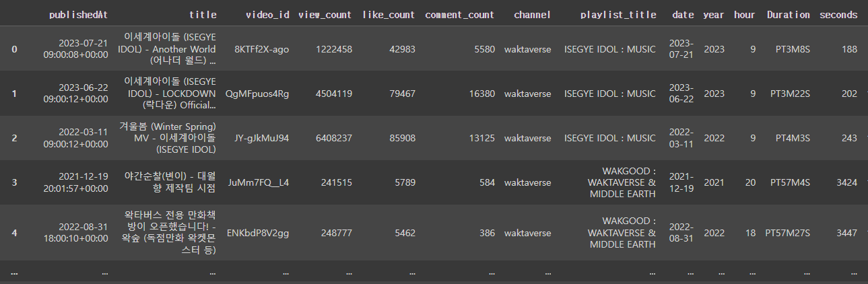Click publishedAt 2022-03-11 09:00:12 cell
868x284 pixels.
click(x=75, y=138)
